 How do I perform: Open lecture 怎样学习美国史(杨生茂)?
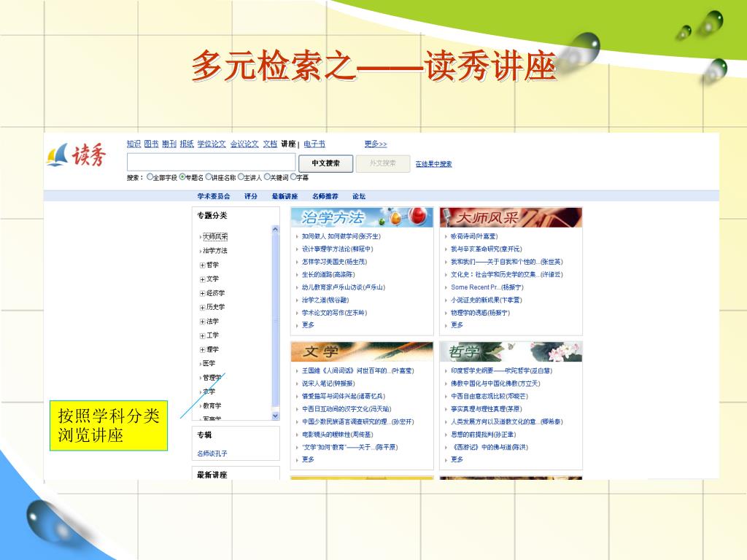pos(334,262)
